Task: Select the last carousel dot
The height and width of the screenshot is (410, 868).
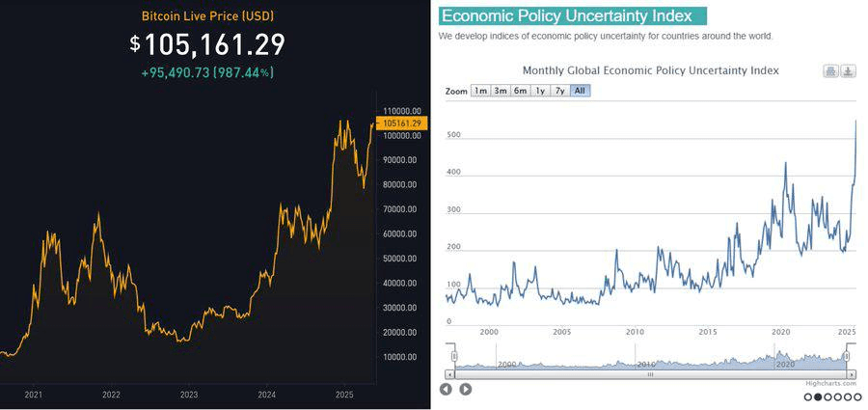Action: [x=856, y=396]
